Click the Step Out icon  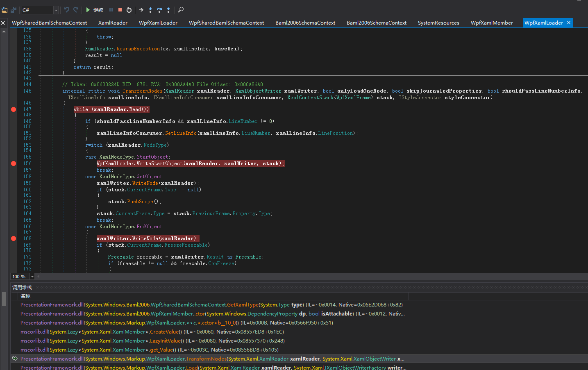[x=168, y=10]
